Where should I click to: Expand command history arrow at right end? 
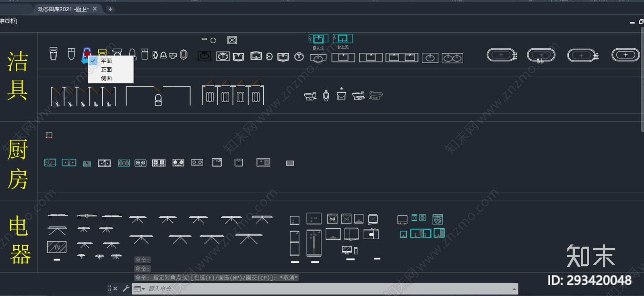(514, 289)
